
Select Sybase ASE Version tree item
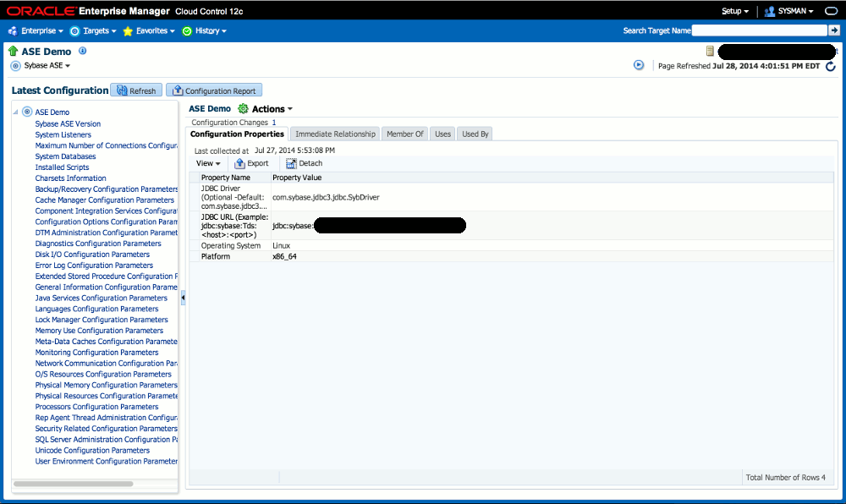[68, 123]
